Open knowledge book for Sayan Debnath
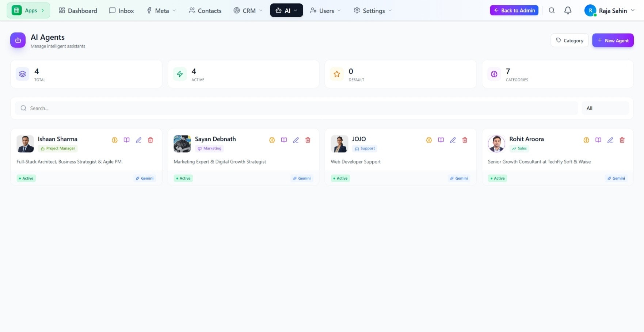Image resolution: width=644 pixels, height=332 pixels. click(284, 140)
